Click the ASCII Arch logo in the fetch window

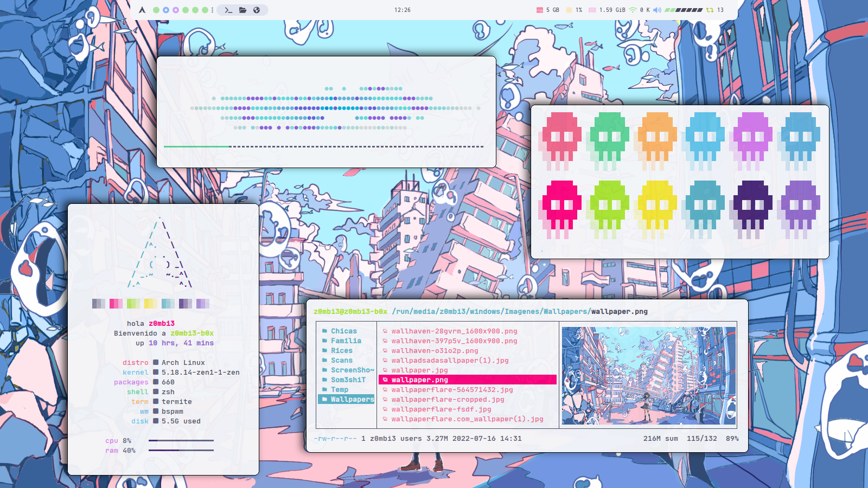(x=160, y=252)
